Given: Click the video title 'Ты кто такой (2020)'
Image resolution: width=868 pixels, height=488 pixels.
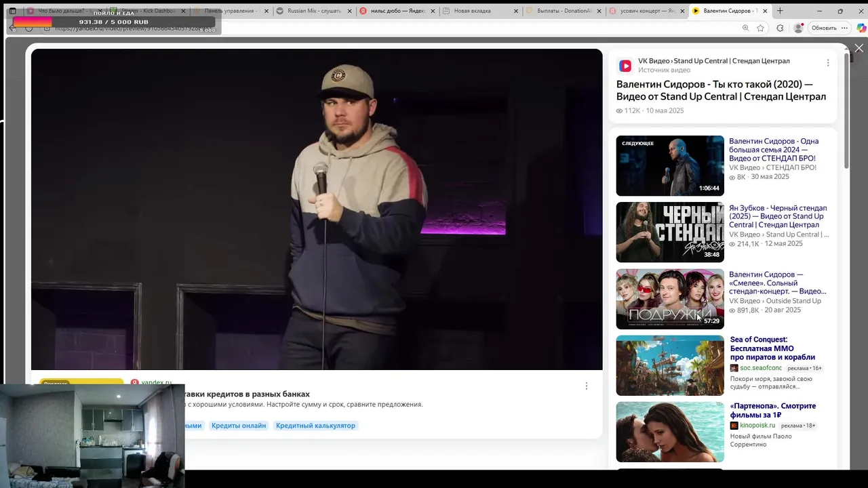Looking at the screenshot, I should point(721,90).
